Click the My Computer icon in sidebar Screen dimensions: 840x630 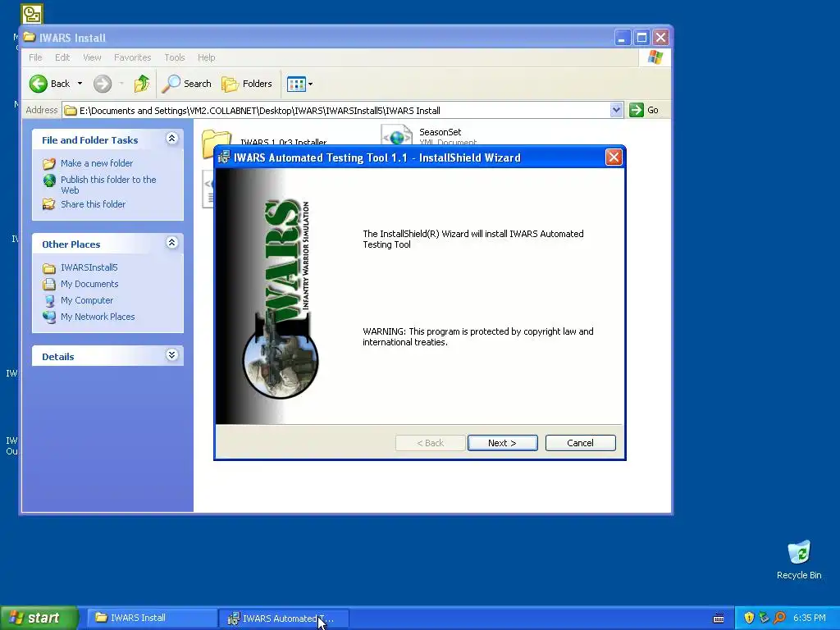(49, 300)
